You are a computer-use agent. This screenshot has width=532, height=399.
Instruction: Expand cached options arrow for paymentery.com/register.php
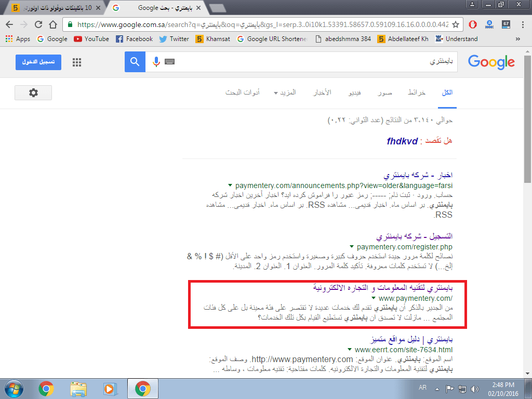[352, 247]
